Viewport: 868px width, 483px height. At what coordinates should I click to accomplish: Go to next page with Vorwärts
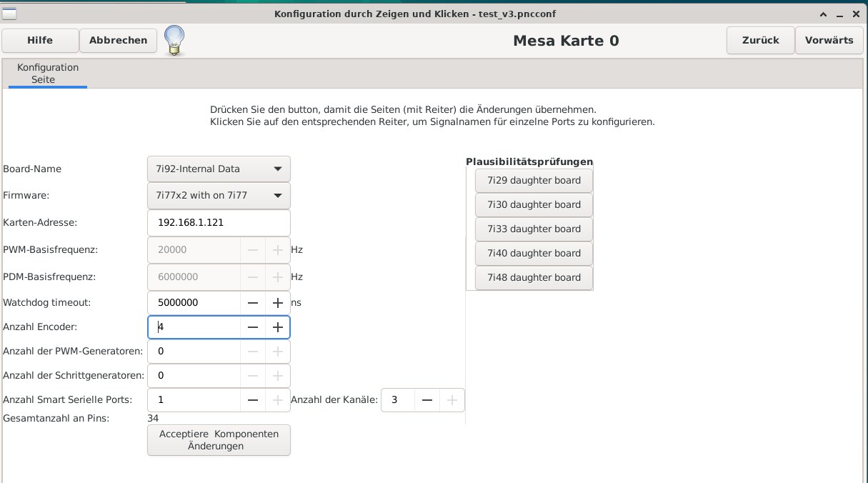(829, 41)
